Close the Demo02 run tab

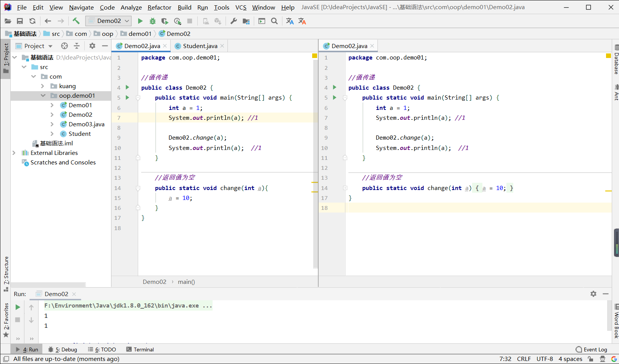(x=74, y=294)
